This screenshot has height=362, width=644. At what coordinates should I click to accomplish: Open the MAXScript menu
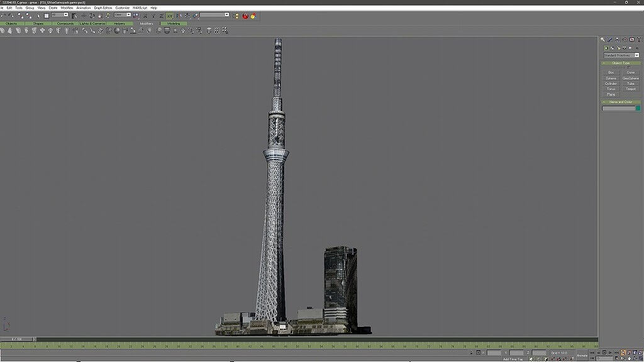(x=140, y=8)
